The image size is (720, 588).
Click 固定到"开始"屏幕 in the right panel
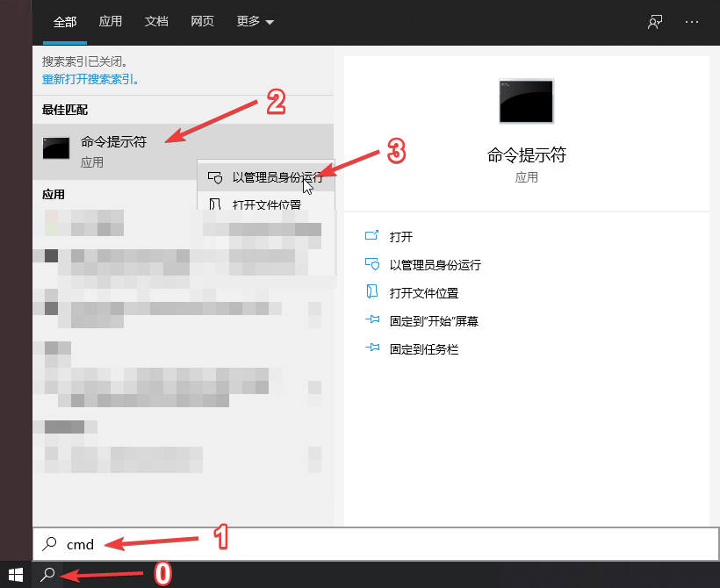(x=434, y=321)
